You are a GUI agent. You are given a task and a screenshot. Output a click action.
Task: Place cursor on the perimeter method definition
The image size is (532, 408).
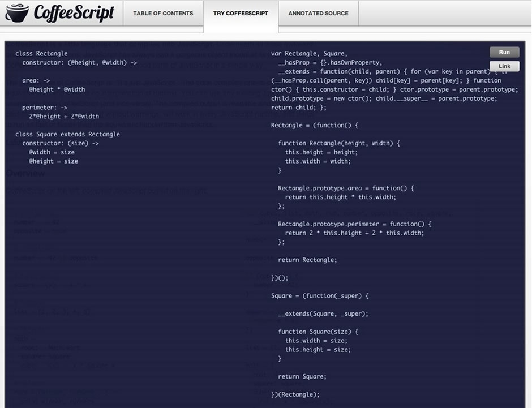click(x=41, y=107)
